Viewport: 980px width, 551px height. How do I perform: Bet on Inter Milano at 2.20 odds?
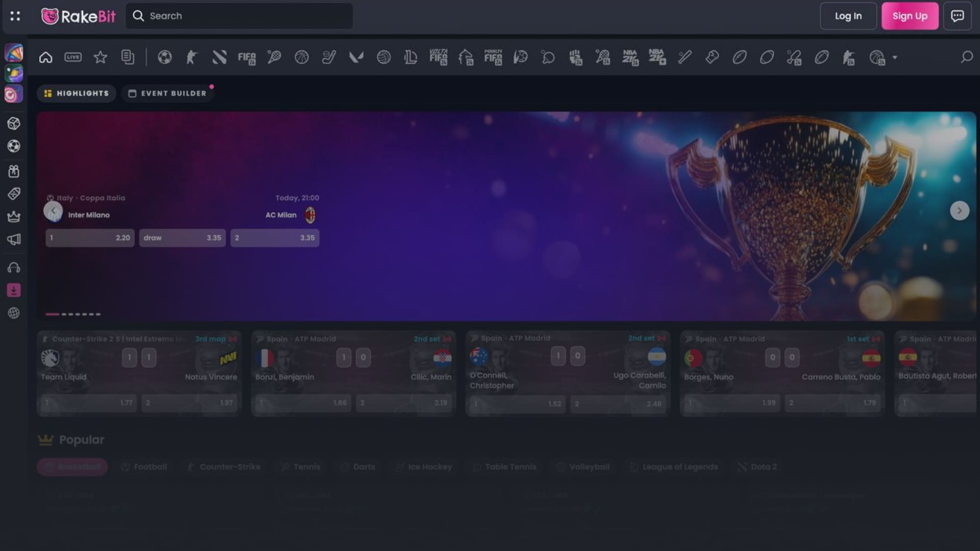coord(90,238)
